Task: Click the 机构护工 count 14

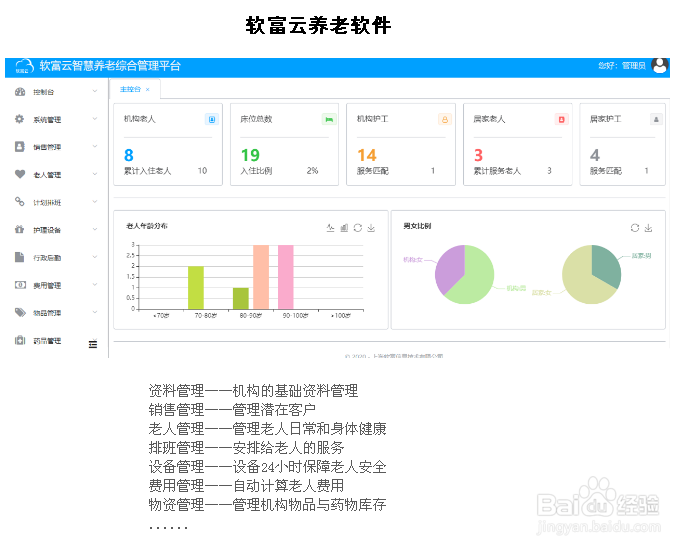Action: click(367, 155)
